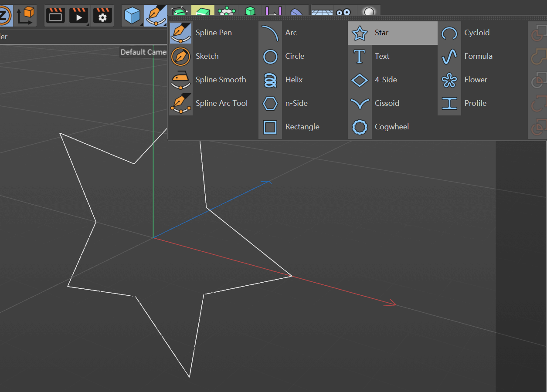Viewport: 547px width, 392px height.
Task: Create a Formula spline
Action: 482,56
